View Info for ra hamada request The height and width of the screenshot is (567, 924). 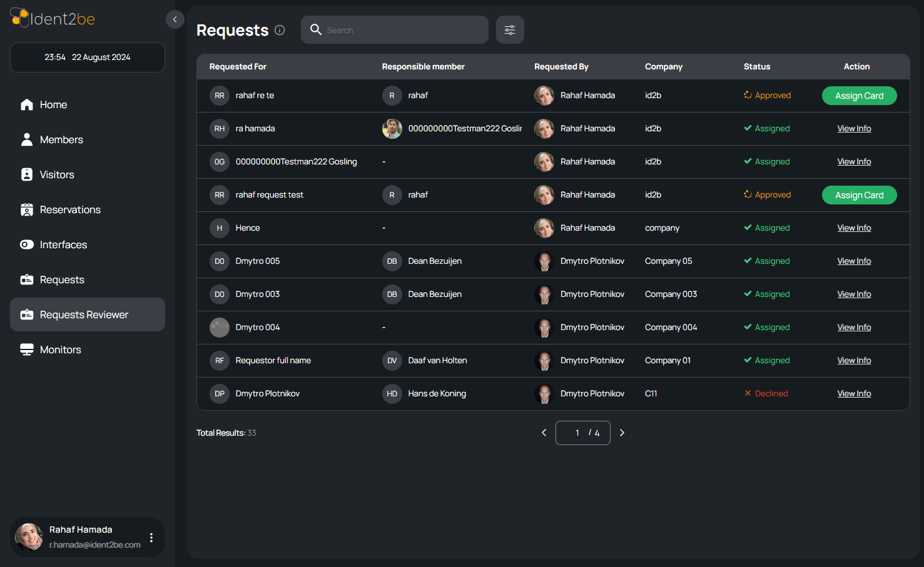pos(854,128)
